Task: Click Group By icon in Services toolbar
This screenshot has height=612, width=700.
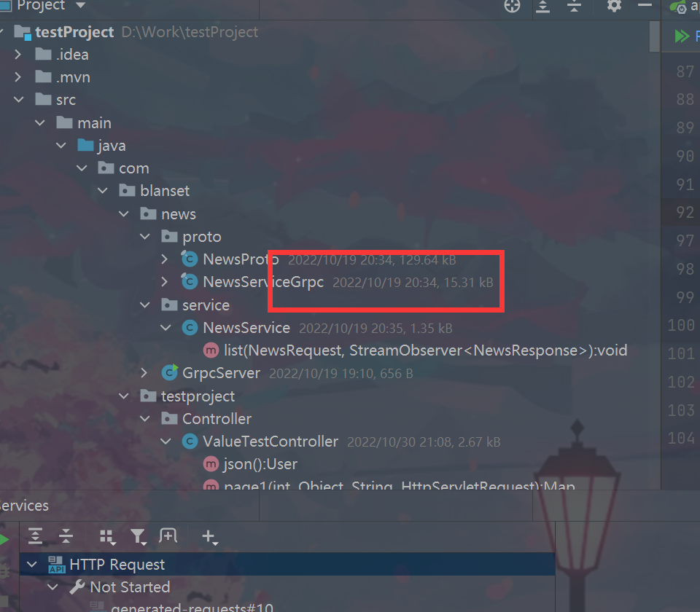Action: [x=108, y=537]
